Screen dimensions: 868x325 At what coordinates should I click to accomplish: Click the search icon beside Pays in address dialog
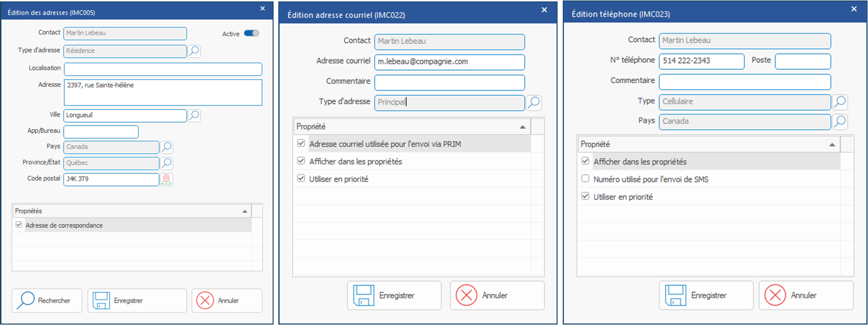[x=166, y=147]
